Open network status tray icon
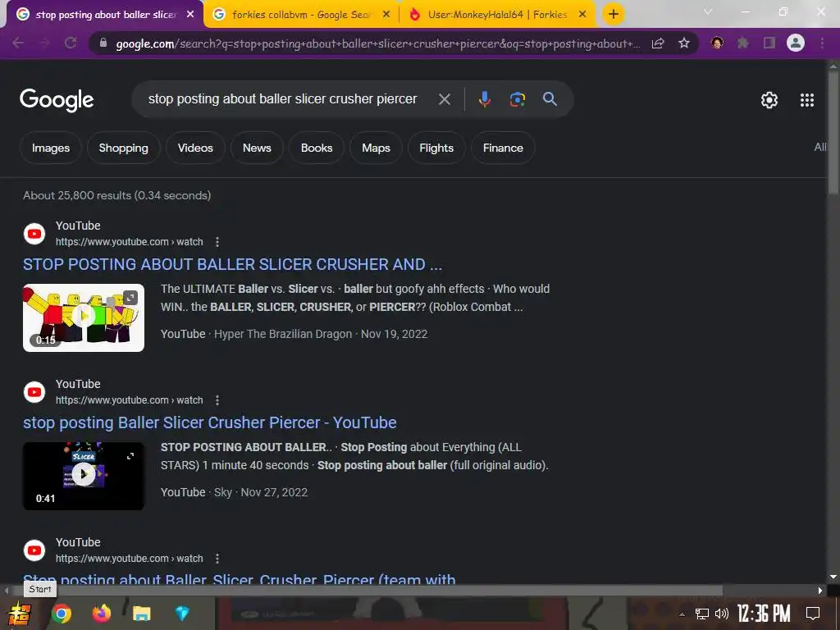The height and width of the screenshot is (630, 840). tap(702, 614)
